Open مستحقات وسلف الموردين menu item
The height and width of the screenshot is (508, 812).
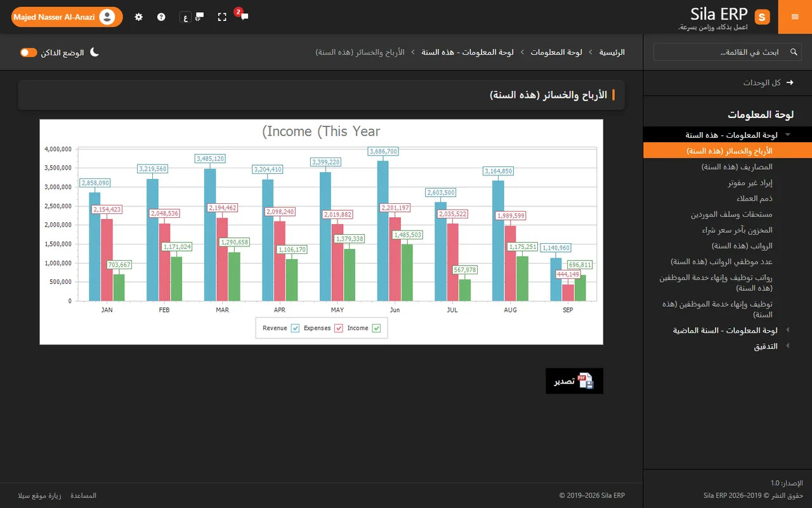[728, 214]
